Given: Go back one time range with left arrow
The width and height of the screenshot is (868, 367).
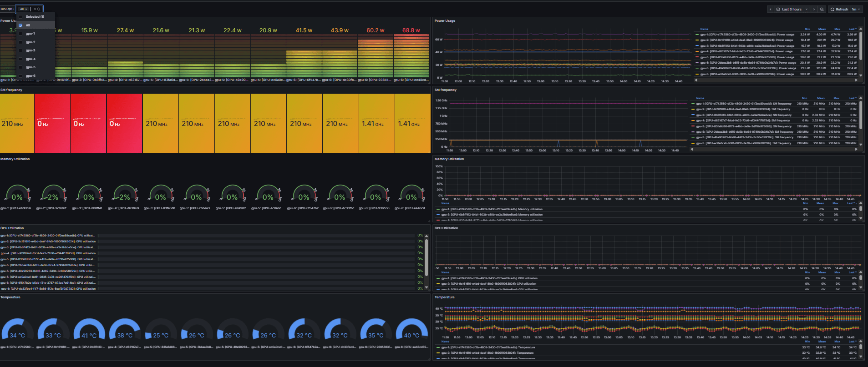Looking at the screenshot, I should click(770, 9).
